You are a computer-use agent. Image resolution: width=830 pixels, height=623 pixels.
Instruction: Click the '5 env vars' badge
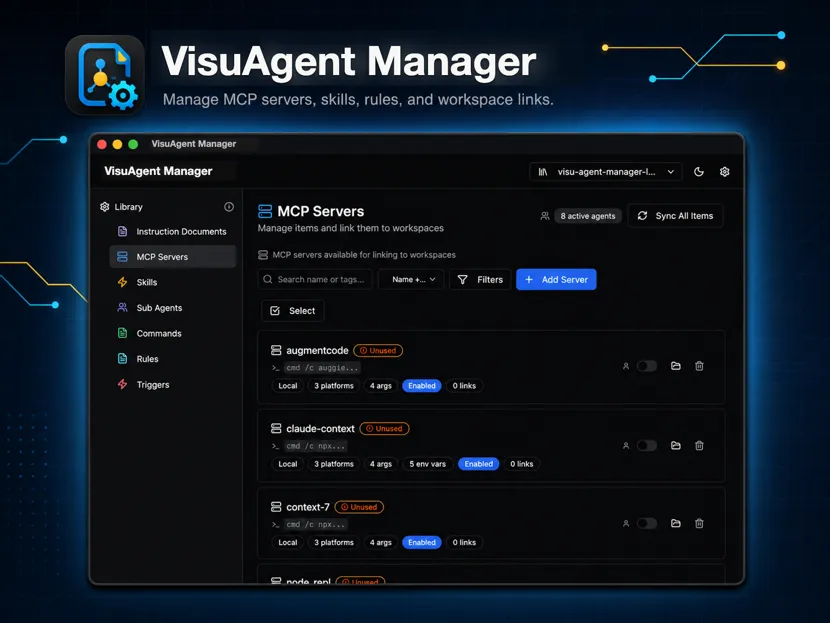point(428,464)
